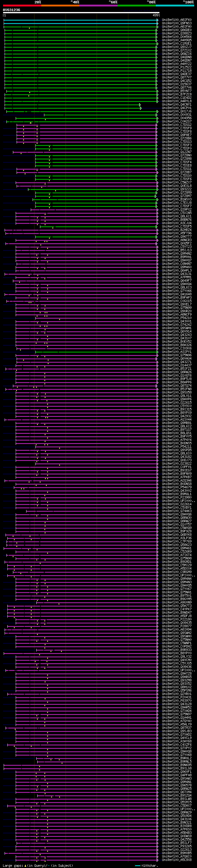Choose hit UniRef100_B2HRZ4

tap(176, 230)
